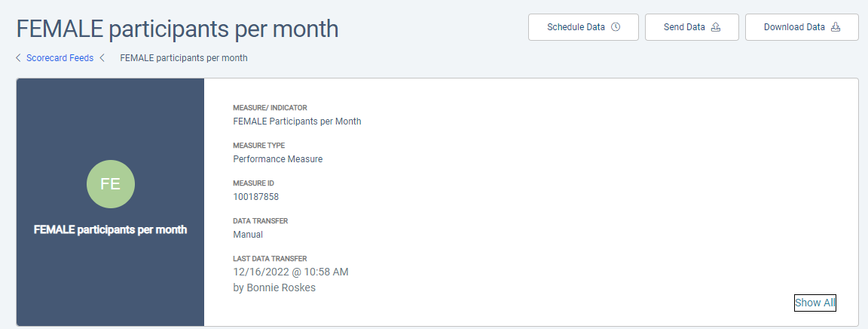Click the upload icon in Send Data

tap(716, 27)
